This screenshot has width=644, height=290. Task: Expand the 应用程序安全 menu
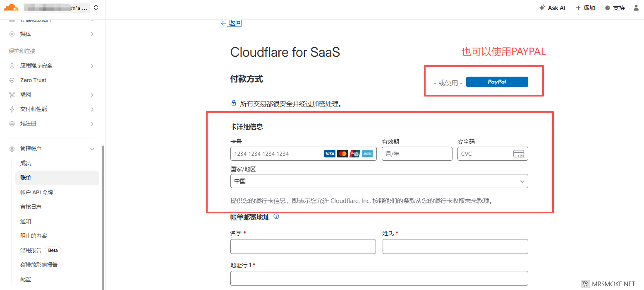[92, 66]
